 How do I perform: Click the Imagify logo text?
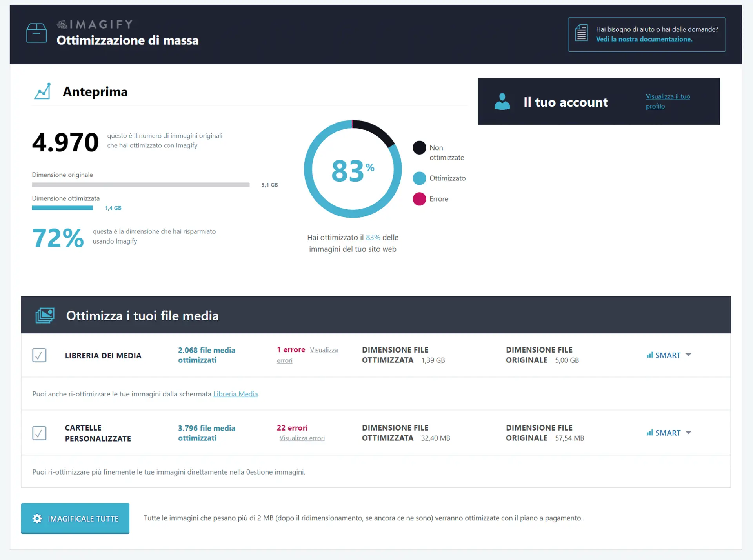pos(95,25)
